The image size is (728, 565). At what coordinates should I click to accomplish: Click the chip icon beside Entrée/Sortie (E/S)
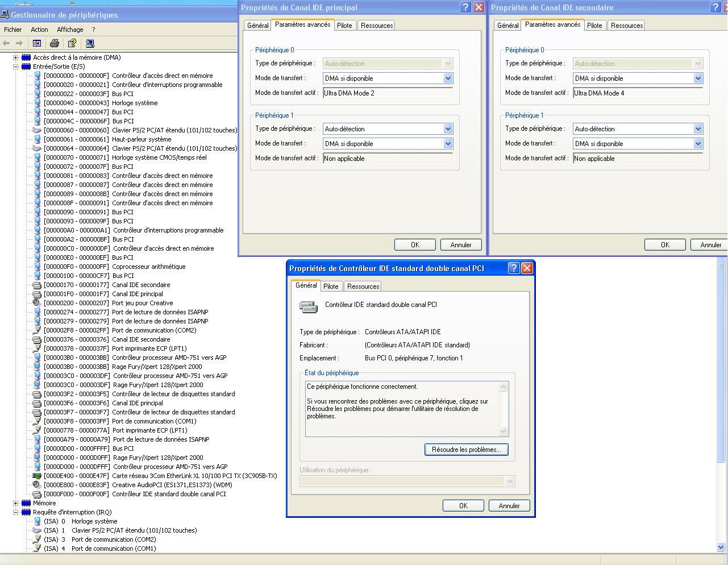tap(26, 67)
